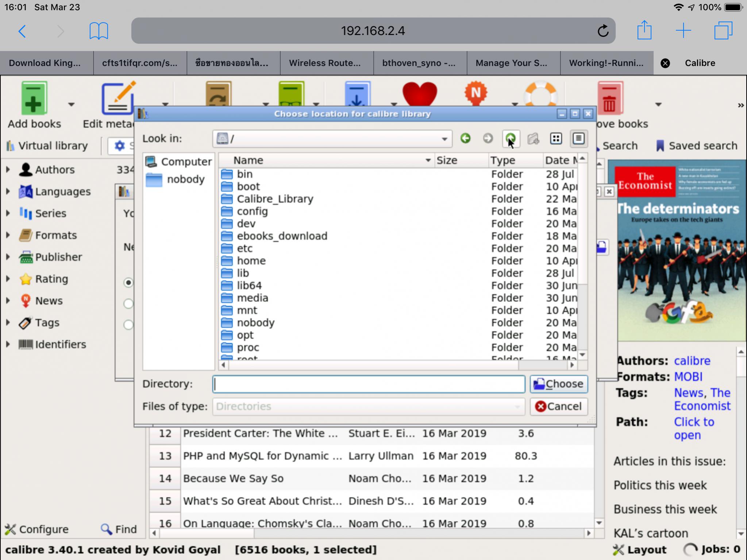The width and height of the screenshot is (747, 560).
Task: Select the first radio button behind dialog
Action: 128,282
